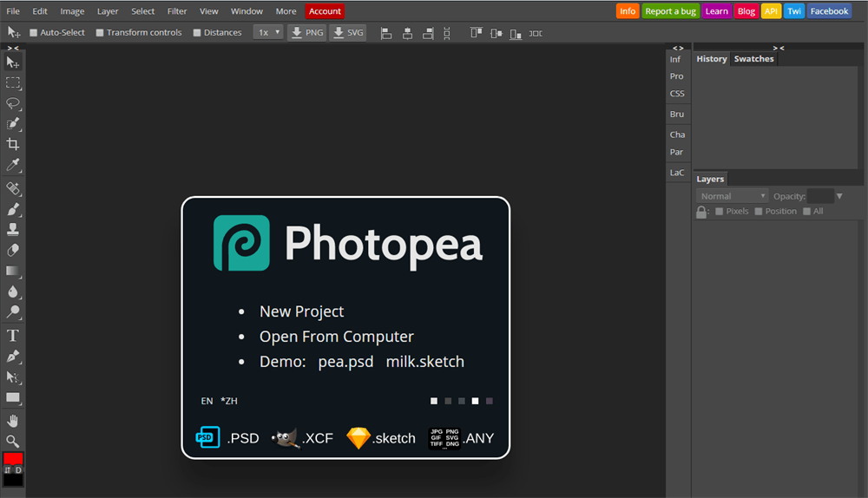Screen dimensions: 868x498
Task: Select the Rectangle shape tool
Action: point(13,398)
